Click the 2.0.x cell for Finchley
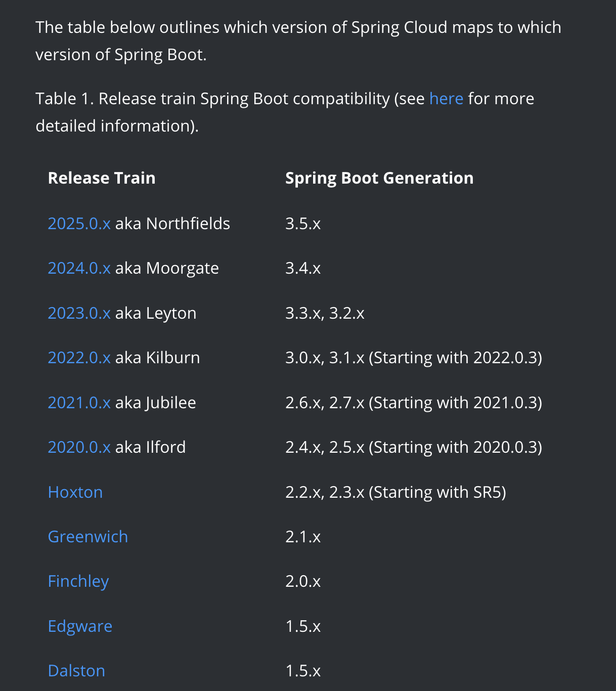616x691 pixels. pyautogui.click(x=303, y=581)
